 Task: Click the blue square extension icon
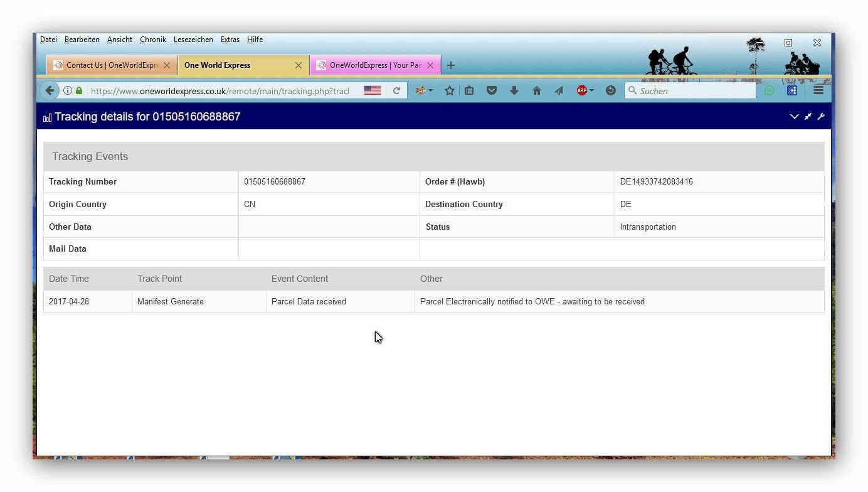coord(792,90)
